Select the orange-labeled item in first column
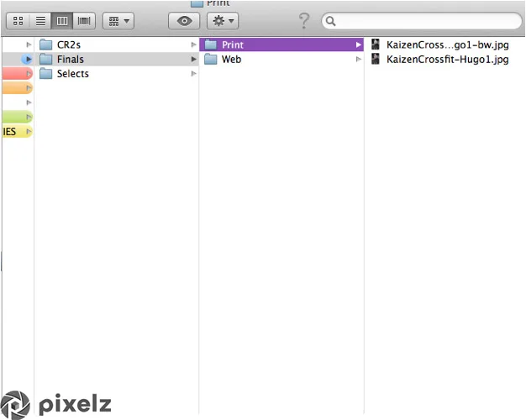 point(18,88)
